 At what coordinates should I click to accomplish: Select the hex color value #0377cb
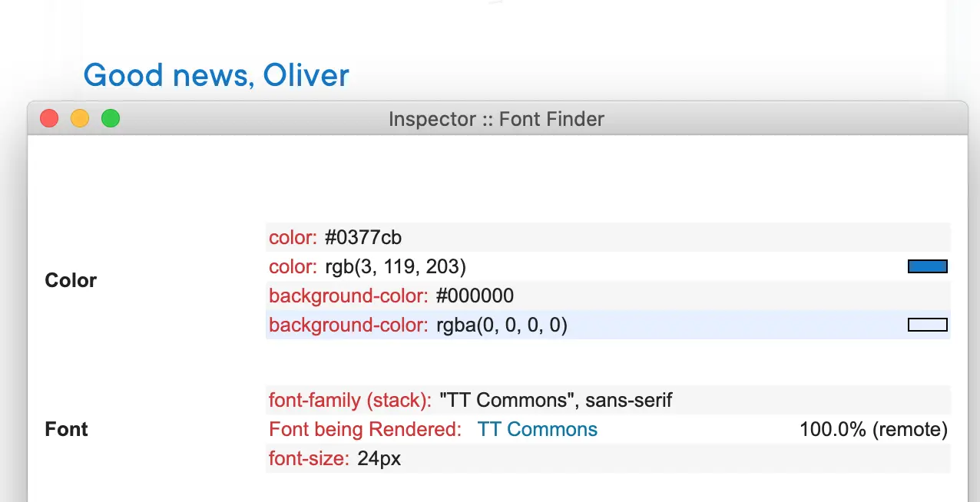pos(363,237)
